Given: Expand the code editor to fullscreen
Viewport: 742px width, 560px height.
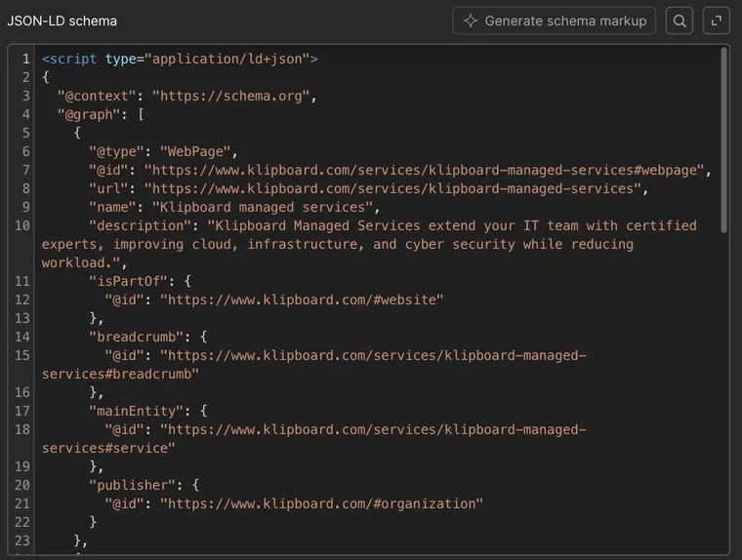Looking at the screenshot, I should [x=717, y=20].
